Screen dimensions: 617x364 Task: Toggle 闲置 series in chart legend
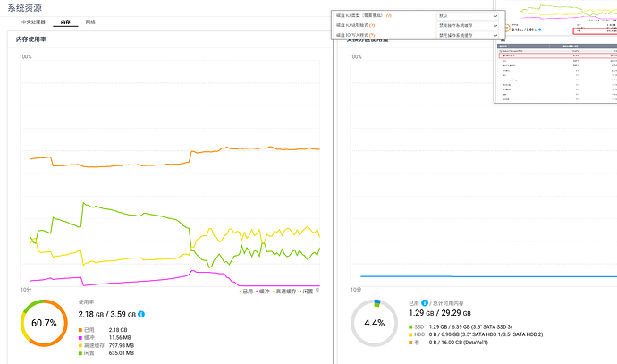pos(308,290)
